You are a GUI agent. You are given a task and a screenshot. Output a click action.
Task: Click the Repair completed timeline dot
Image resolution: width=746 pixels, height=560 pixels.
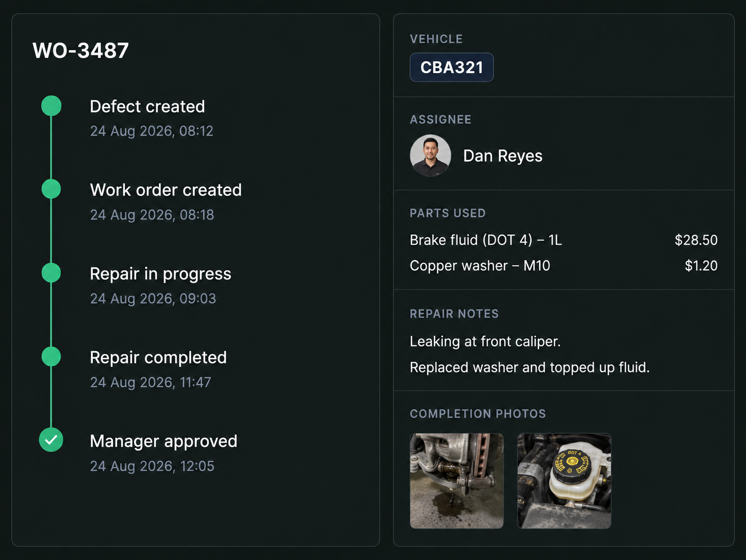click(51, 357)
